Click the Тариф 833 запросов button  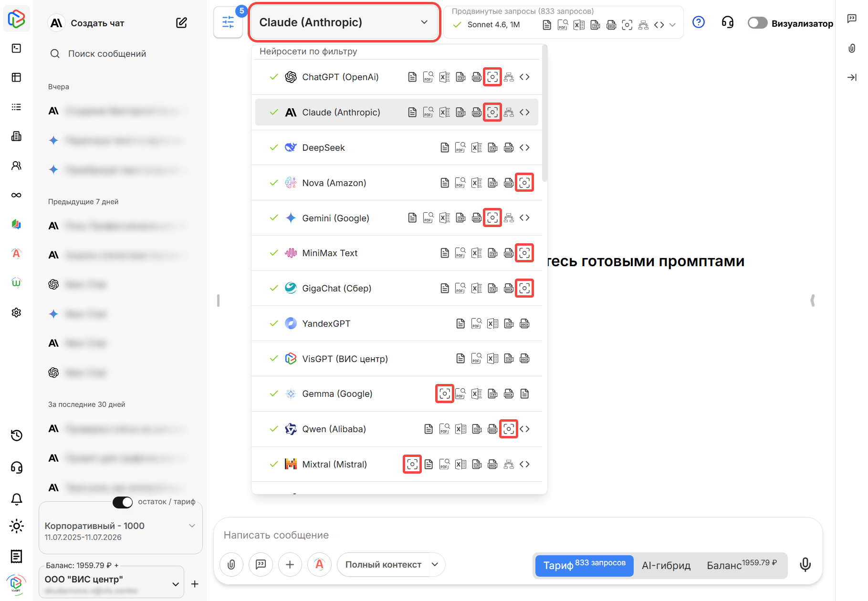pyautogui.click(x=584, y=565)
